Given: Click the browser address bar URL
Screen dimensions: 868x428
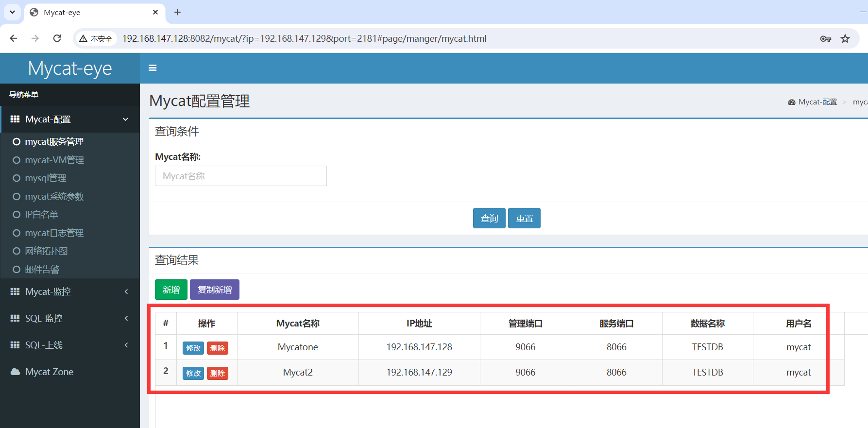Looking at the screenshot, I should [x=304, y=38].
